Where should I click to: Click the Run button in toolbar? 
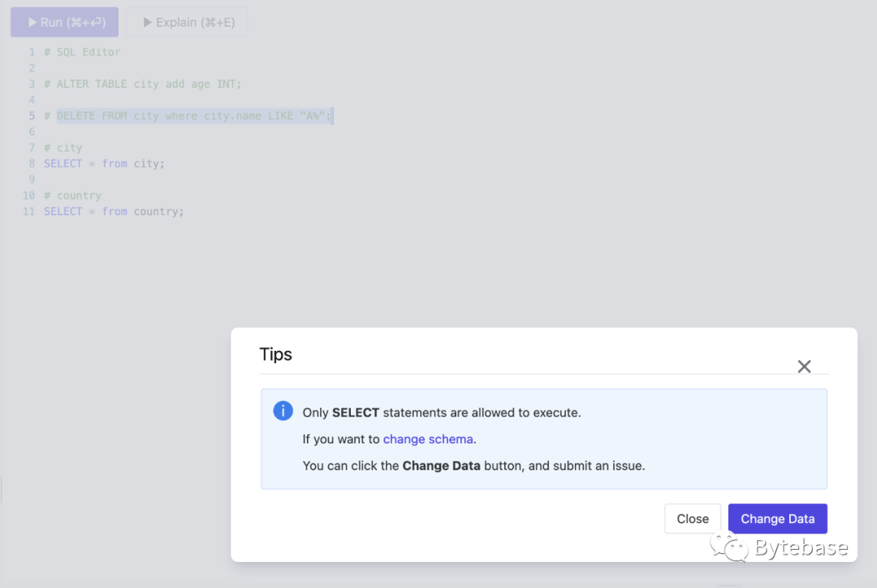click(x=64, y=23)
